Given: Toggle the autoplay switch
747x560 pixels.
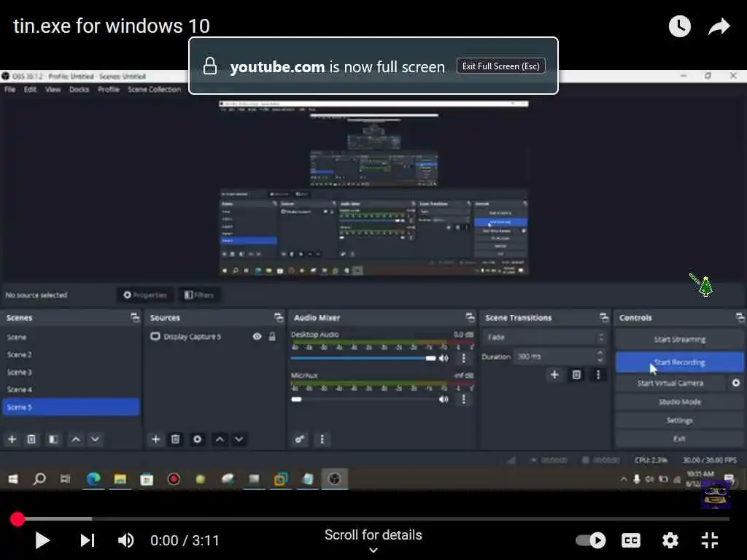Looking at the screenshot, I should pyautogui.click(x=591, y=540).
